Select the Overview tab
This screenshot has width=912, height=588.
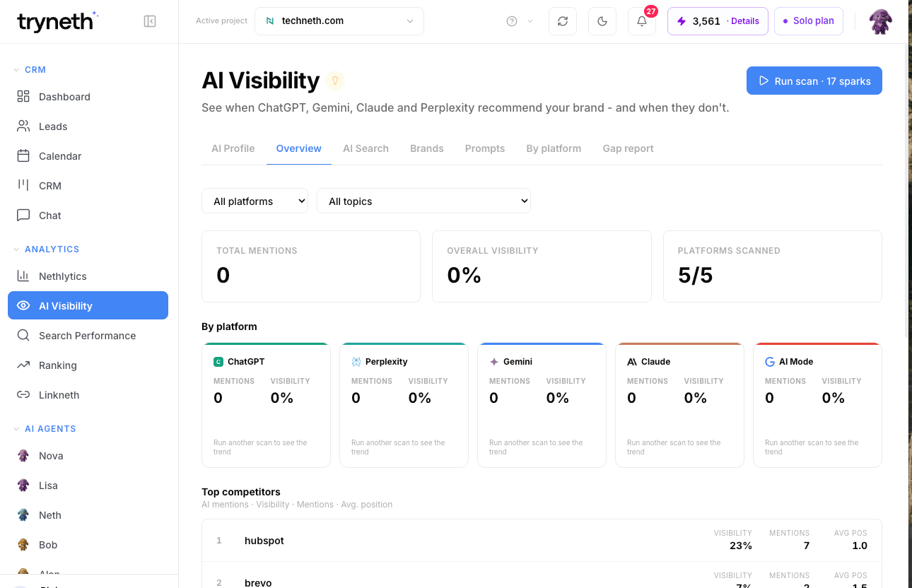[x=299, y=148]
